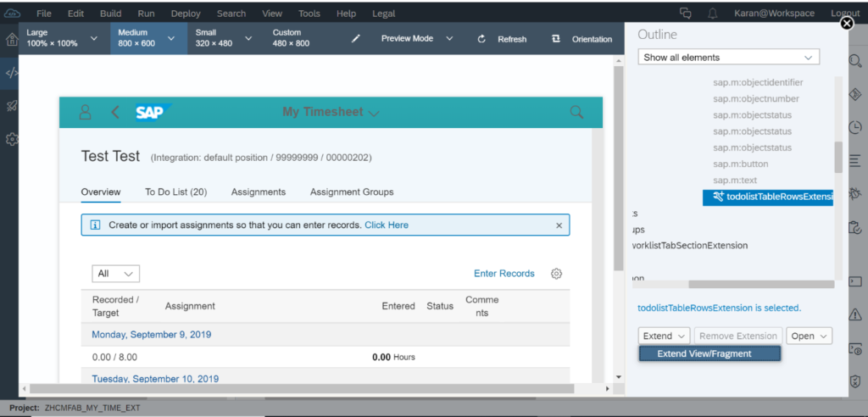The height and width of the screenshot is (417, 868).
Task: Expand the Large 100% × 100% size dropdown
Action: (x=93, y=38)
